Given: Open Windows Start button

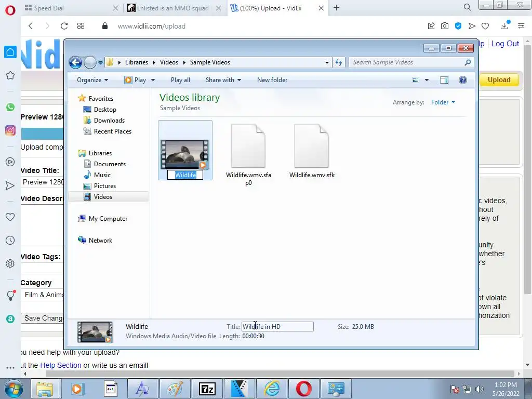Looking at the screenshot, I should (13, 389).
